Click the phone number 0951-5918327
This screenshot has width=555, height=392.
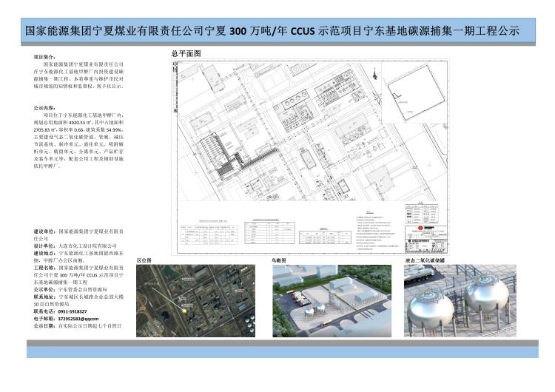(73, 311)
